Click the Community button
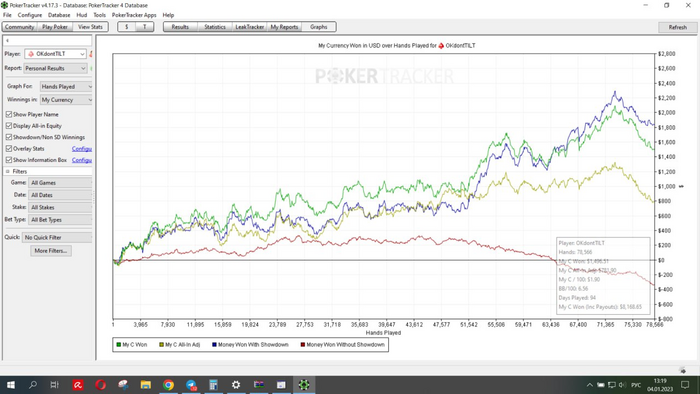 (x=20, y=27)
